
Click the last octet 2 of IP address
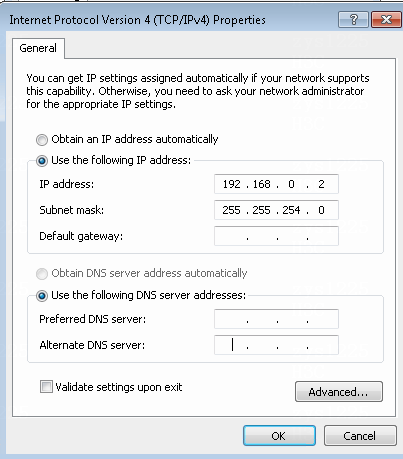point(321,184)
